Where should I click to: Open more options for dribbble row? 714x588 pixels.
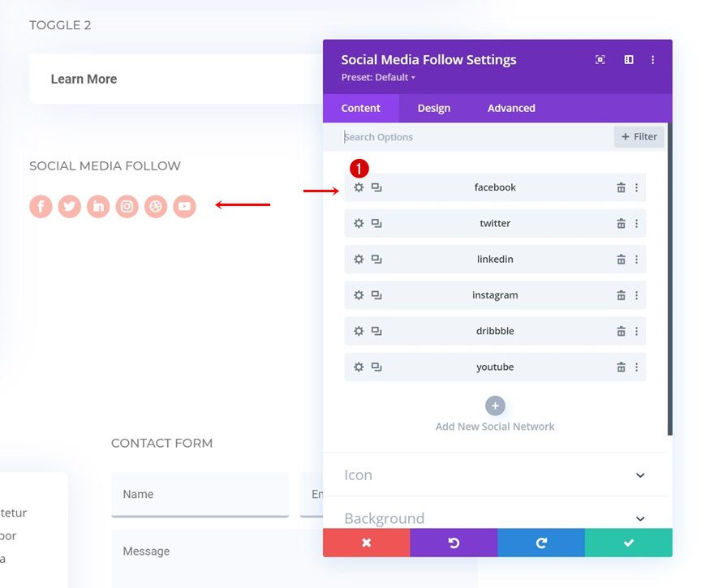(x=637, y=332)
